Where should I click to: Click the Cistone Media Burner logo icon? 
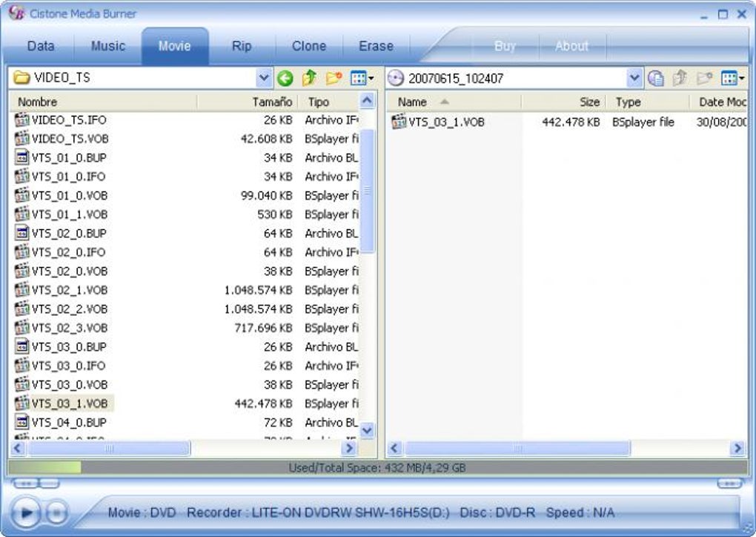click(16, 13)
